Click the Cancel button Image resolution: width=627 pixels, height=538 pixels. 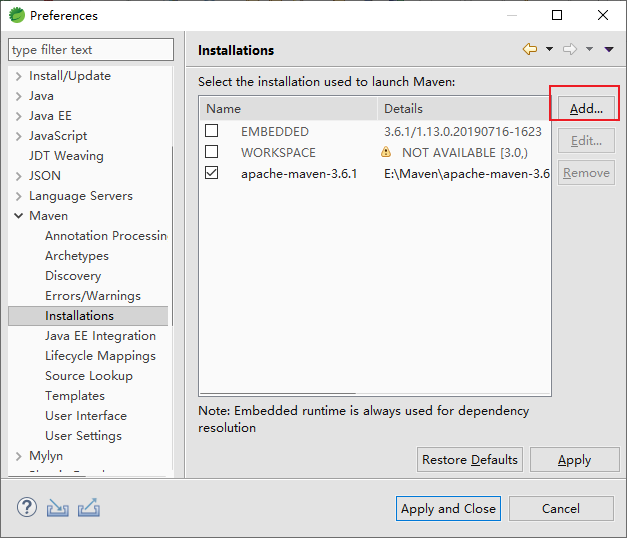point(561,508)
